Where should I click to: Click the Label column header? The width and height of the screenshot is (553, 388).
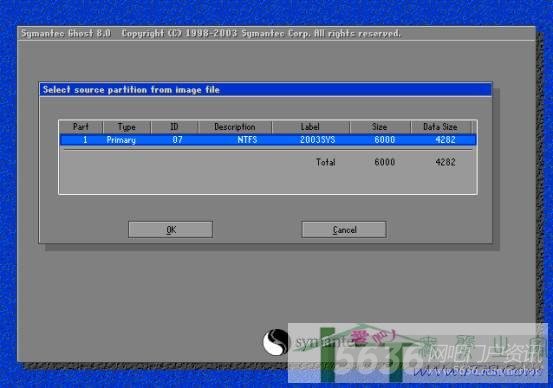pyautogui.click(x=310, y=127)
